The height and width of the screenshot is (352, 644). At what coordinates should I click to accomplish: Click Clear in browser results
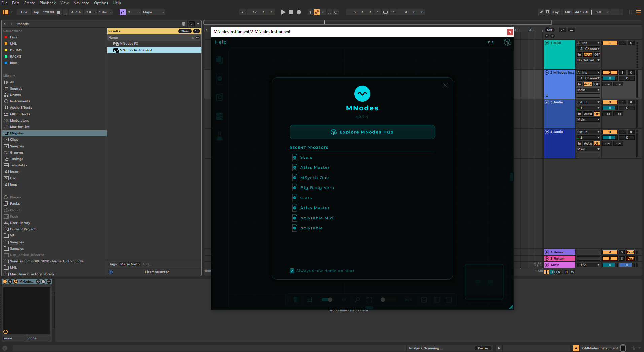pyautogui.click(x=185, y=31)
